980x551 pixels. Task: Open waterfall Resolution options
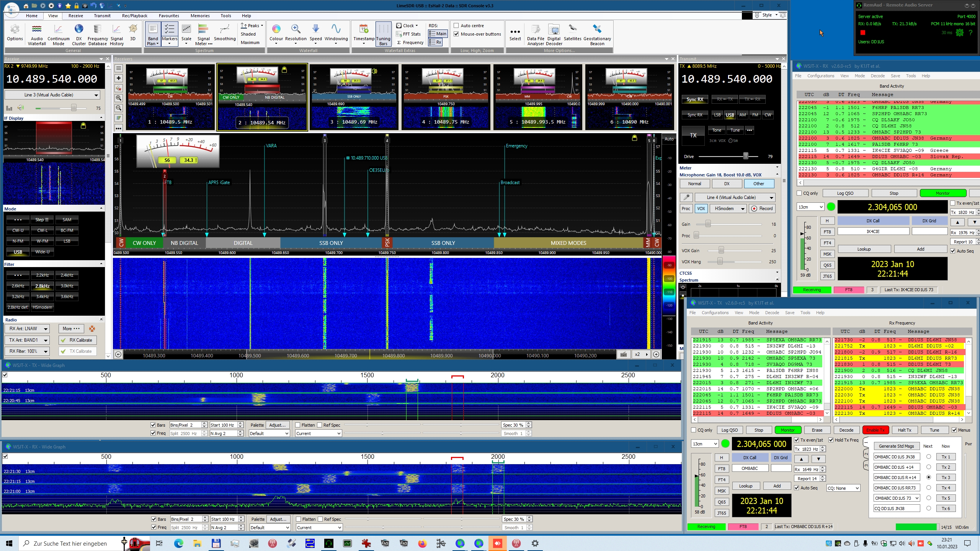click(x=296, y=34)
